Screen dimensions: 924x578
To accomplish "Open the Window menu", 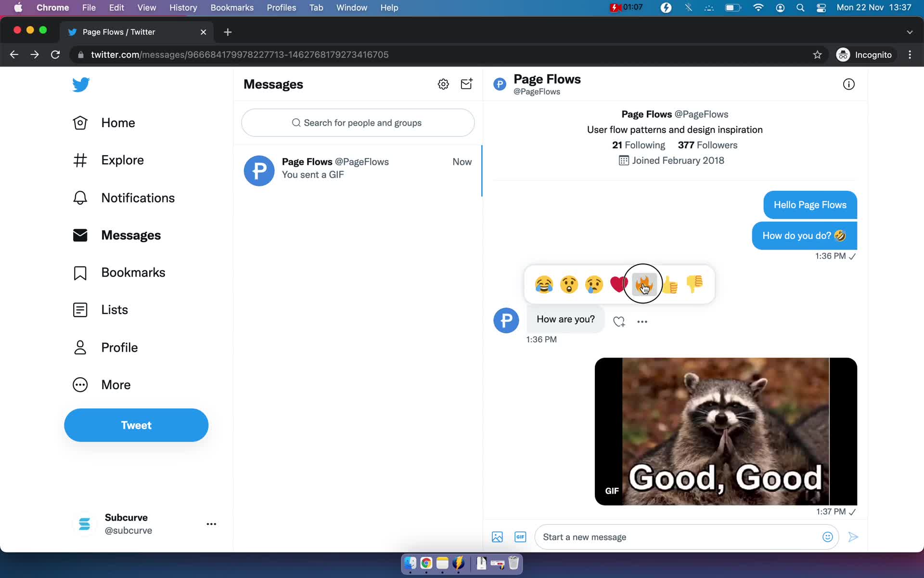I will [x=351, y=8].
